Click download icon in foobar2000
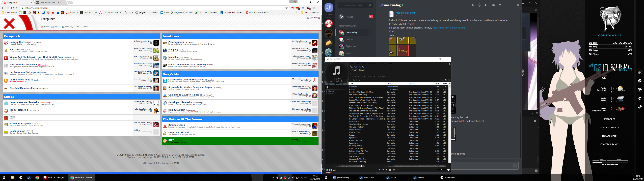644x181 pixels. (x=446, y=80)
